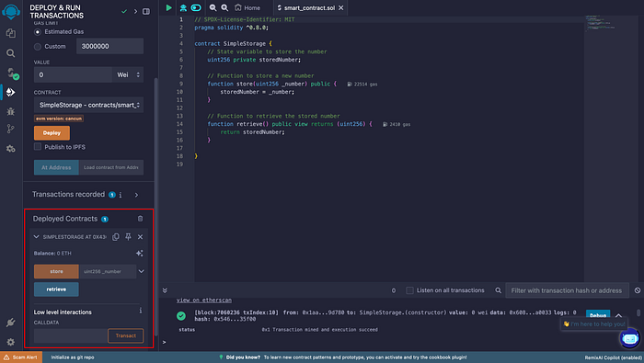Expand the store function parameters chevron
Image resolution: width=644 pixels, height=363 pixels.
142,271
